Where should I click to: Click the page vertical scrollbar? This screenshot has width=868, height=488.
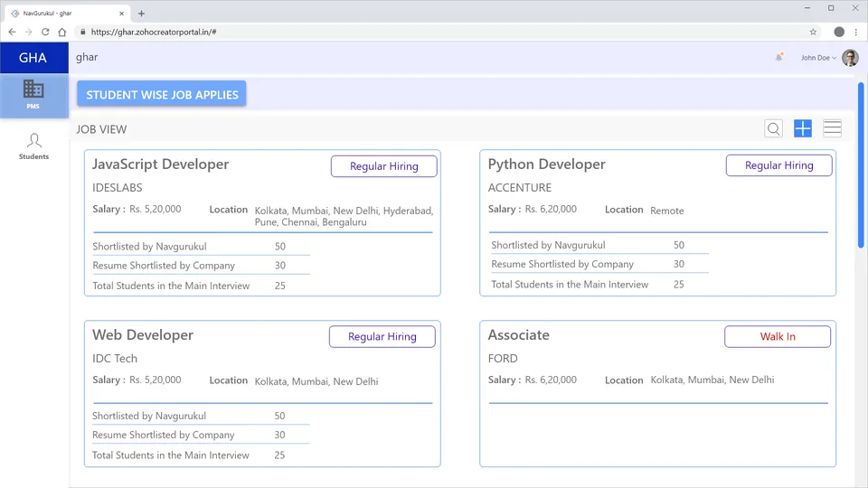[x=861, y=164]
